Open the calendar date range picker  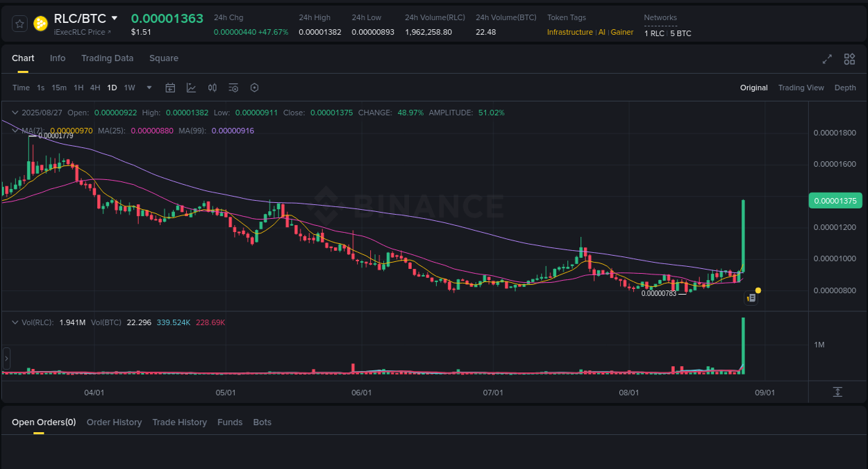tap(170, 88)
